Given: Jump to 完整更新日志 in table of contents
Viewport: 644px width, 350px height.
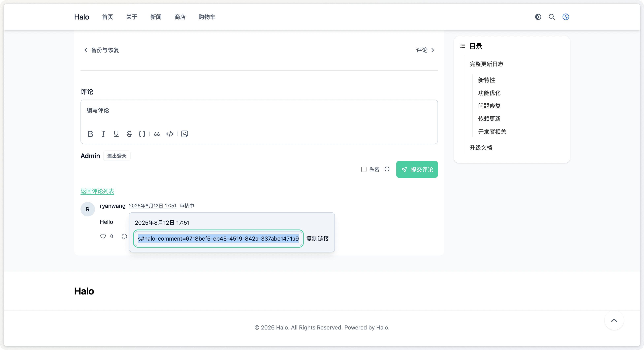Looking at the screenshot, I should pyautogui.click(x=486, y=64).
